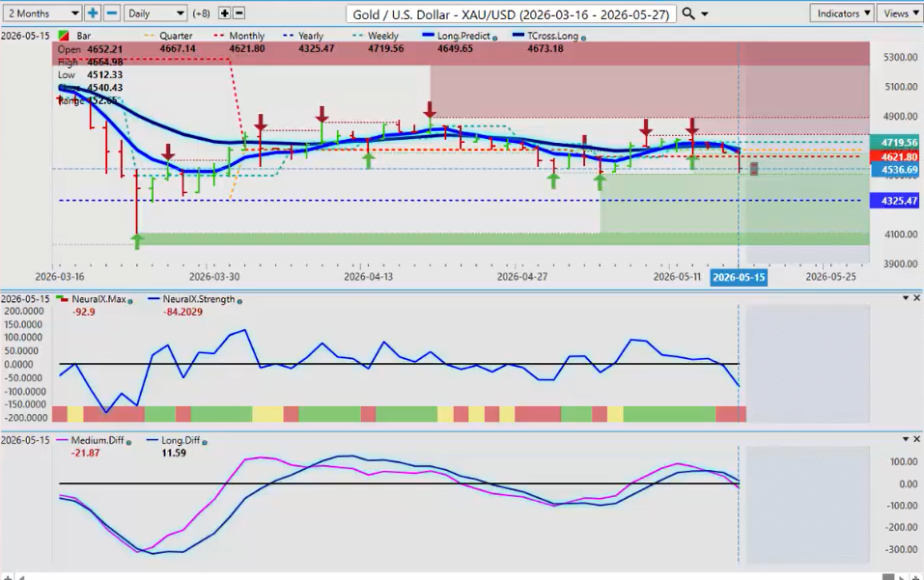Open the Indicators dropdown
The height and width of the screenshot is (580, 924).
pyautogui.click(x=843, y=13)
